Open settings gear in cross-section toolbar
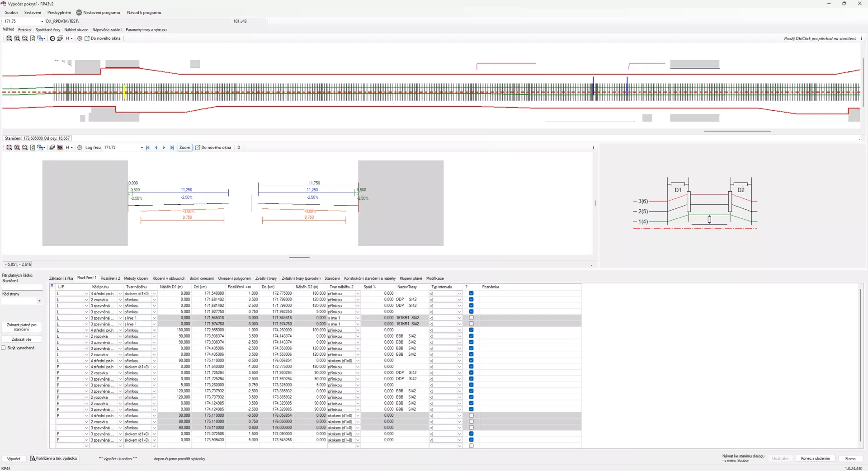The height and width of the screenshot is (471, 868). pyautogui.click(x=80, y=147)
